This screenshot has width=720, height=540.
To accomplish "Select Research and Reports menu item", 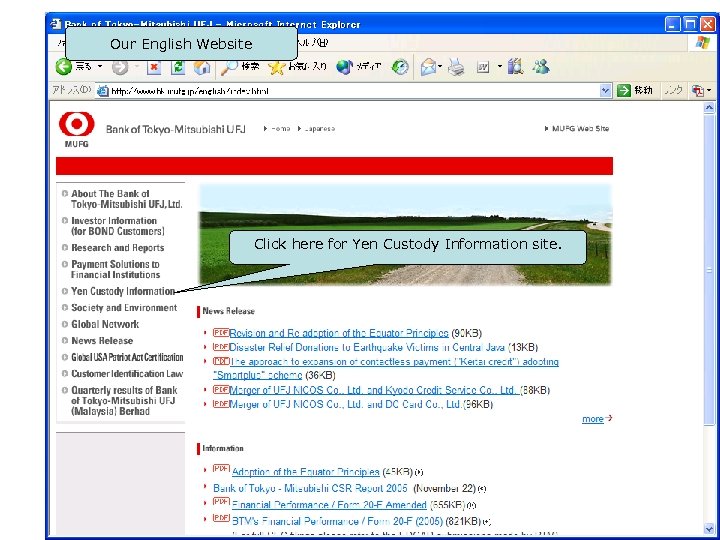I will click(118, 248).
